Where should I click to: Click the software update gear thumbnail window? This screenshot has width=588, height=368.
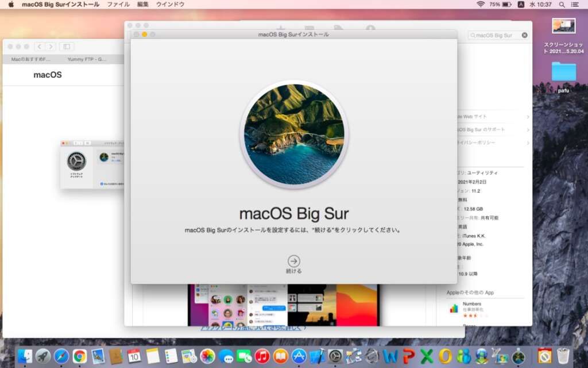pos(92,164)
